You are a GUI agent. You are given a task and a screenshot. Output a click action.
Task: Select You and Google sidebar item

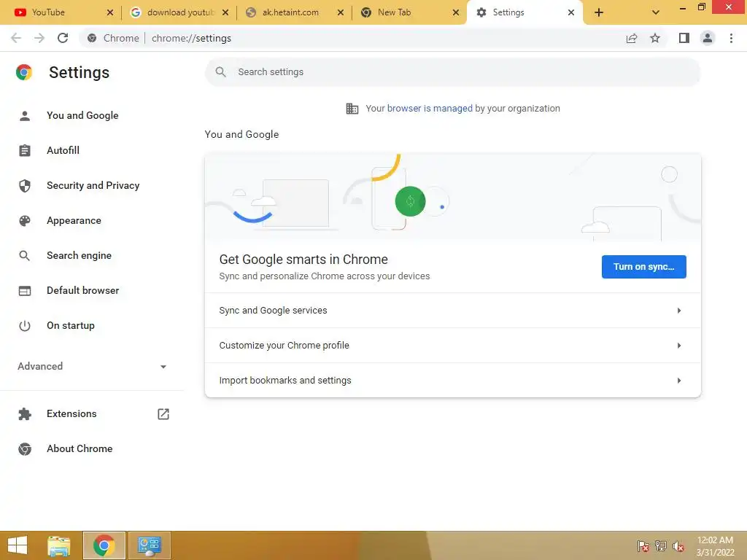tap(82, 116)
